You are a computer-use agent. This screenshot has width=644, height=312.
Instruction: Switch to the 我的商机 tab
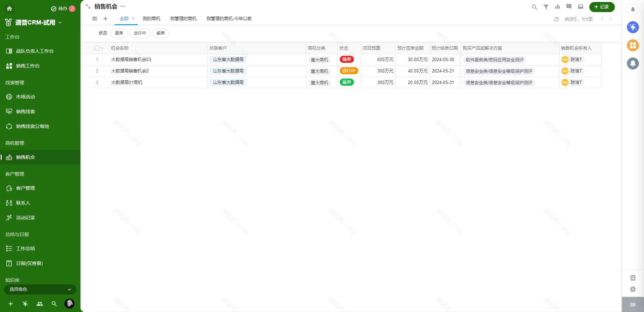tap(151, 19)
